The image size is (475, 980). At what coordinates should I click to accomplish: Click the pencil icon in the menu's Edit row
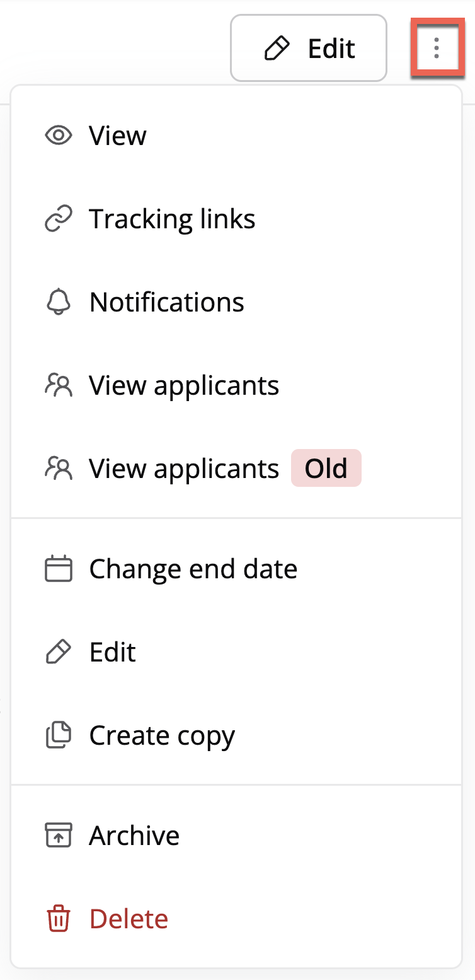tap(59, 652)
